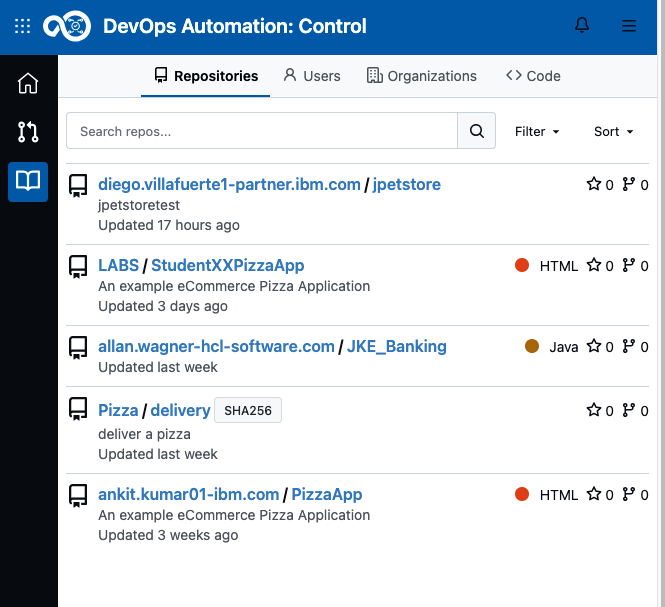The width and height of the screenshot is (665, 607).
Task: Click the fork icon on ankit.kumar01 PizzaApp row
Action: click(629, 494)
